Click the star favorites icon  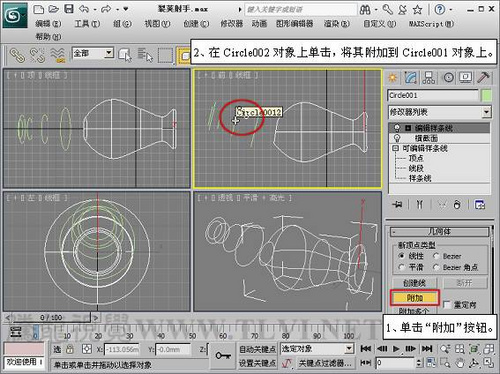click(x=417, y=10)
